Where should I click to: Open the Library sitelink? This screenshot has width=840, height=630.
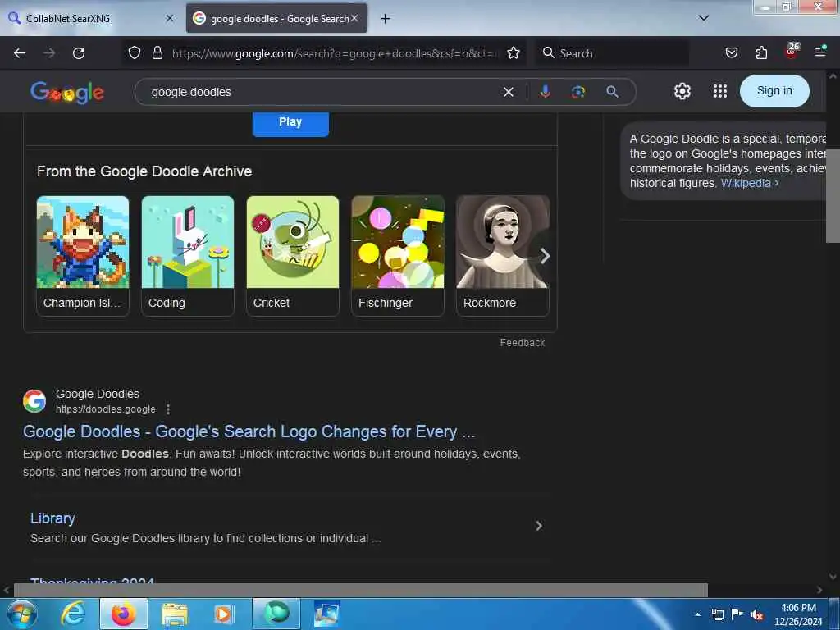[x=52, y=518]
